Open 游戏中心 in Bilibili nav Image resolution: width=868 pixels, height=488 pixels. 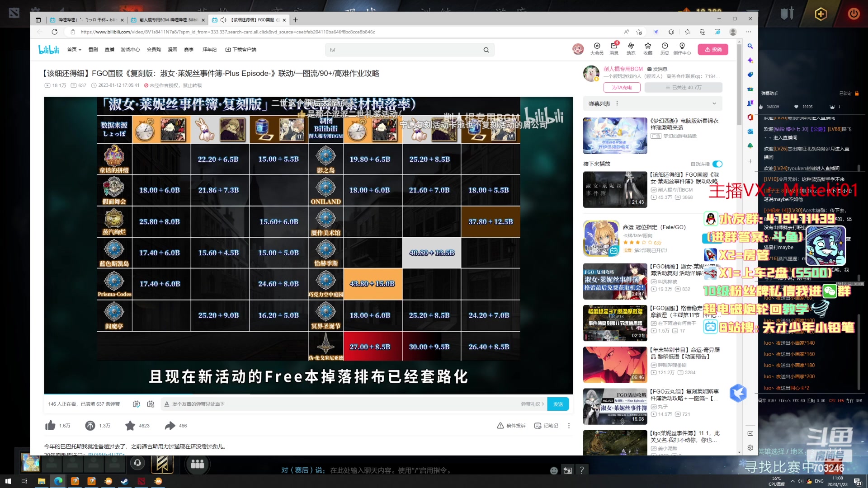[x=130, y=50]
